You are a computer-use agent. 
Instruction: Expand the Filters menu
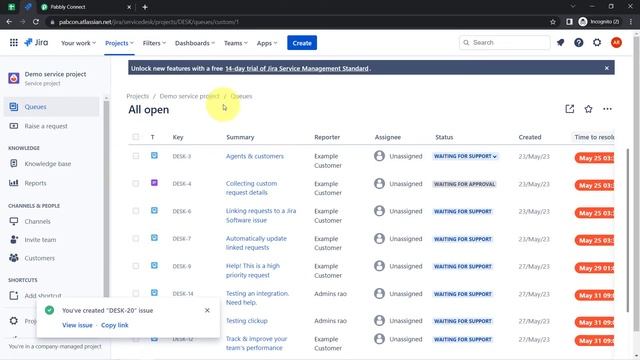click(x=154, y=43)
